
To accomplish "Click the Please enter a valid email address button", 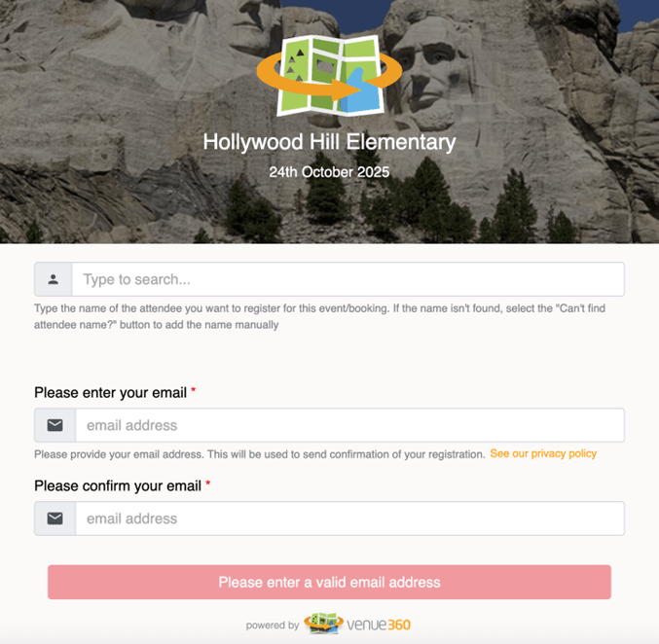I will pos(329,583).
